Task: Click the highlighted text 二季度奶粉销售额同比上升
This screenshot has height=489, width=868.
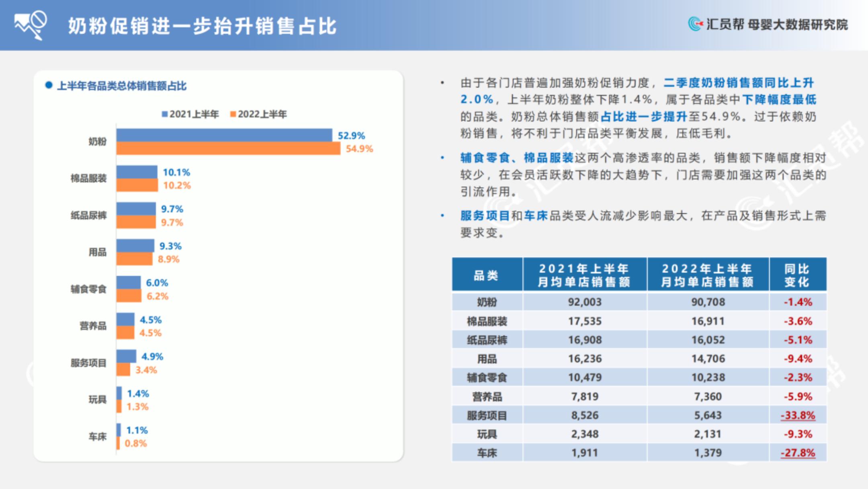Action: tap(739, 83)
